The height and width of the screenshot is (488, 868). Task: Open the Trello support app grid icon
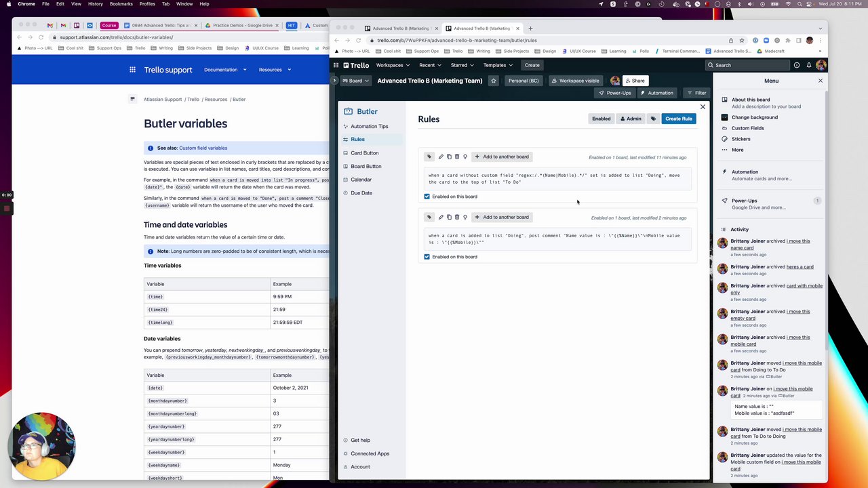pyautogui.click(x=133, y=70)
